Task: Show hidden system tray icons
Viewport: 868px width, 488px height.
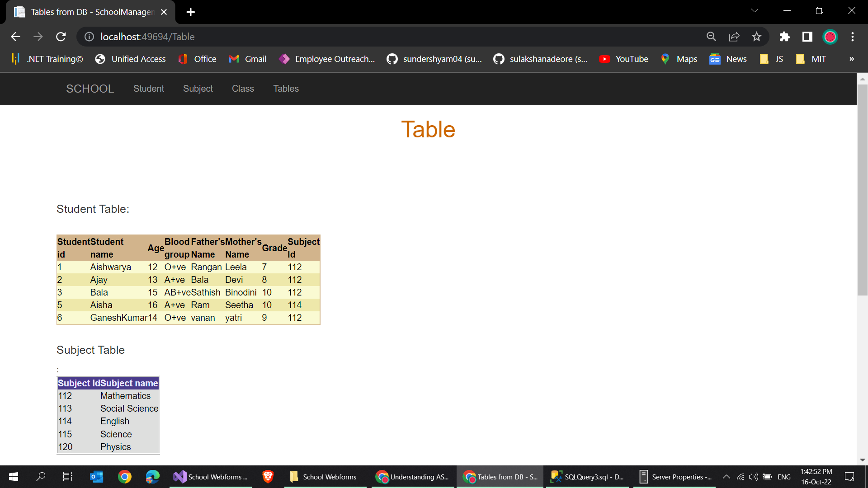Action: point(726,477)
